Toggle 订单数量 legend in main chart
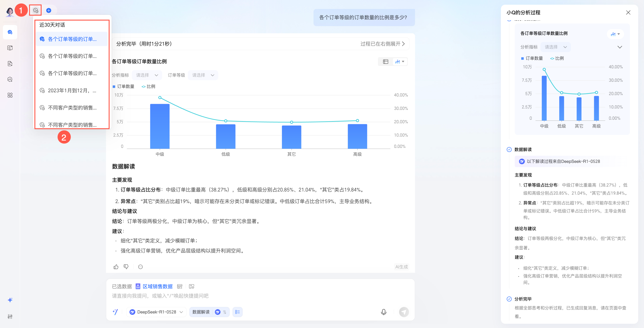The width and height of the screenshot is (644, 328). coord(123,86)
